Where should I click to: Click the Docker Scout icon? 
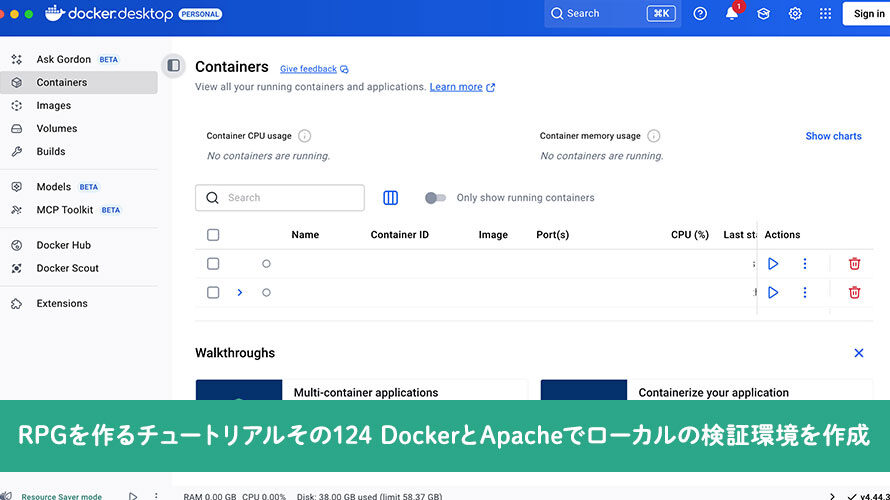16,268
